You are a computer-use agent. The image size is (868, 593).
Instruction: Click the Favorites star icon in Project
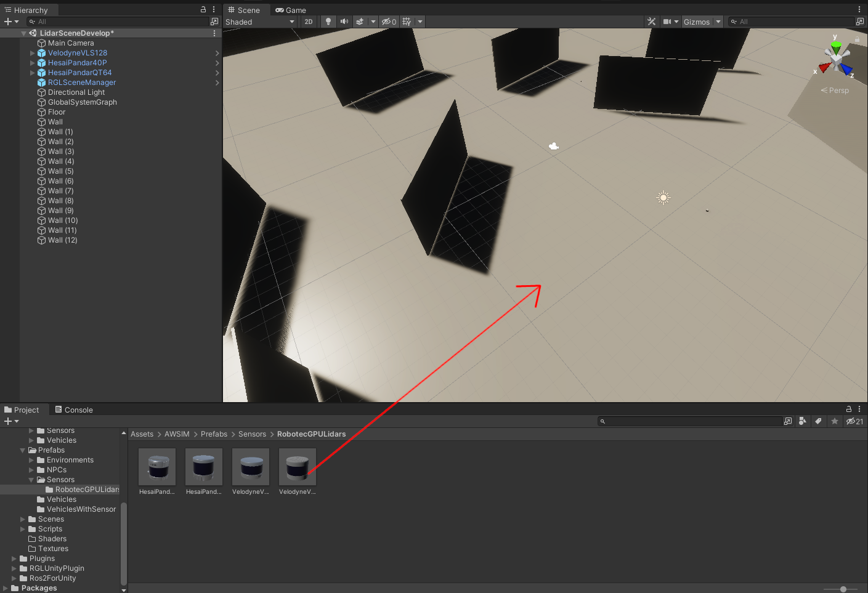coord(835,421)
